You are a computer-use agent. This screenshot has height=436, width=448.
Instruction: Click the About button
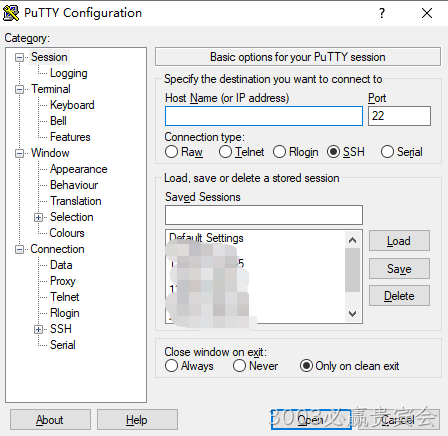(x=50, y=420)
